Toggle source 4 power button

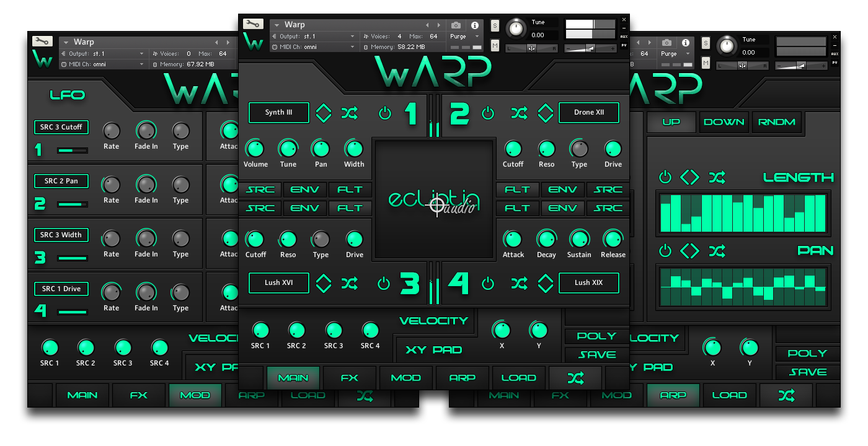click(x=489, y=283)
